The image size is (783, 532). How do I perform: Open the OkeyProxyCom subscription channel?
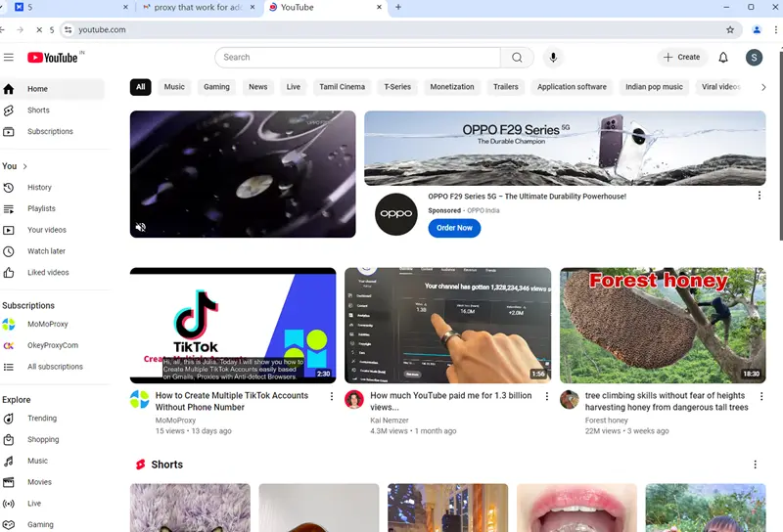(x=53, y=345)
